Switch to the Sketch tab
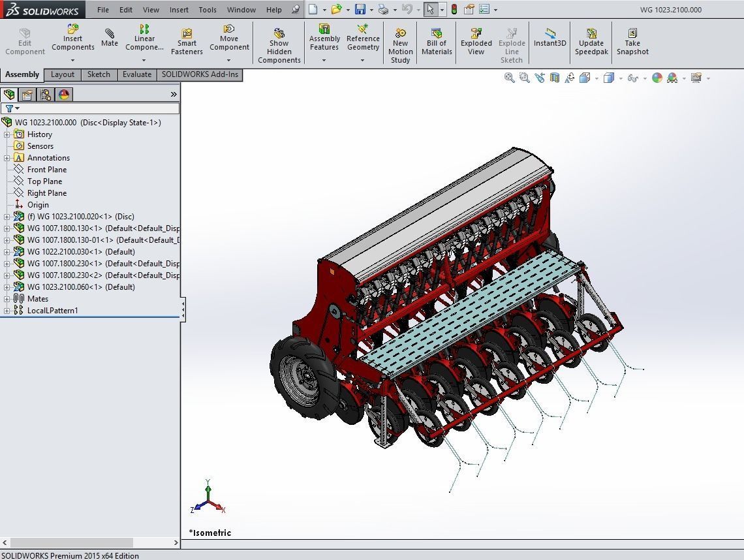The height and width of the screenshot is (560, 744). pos(99,74)
